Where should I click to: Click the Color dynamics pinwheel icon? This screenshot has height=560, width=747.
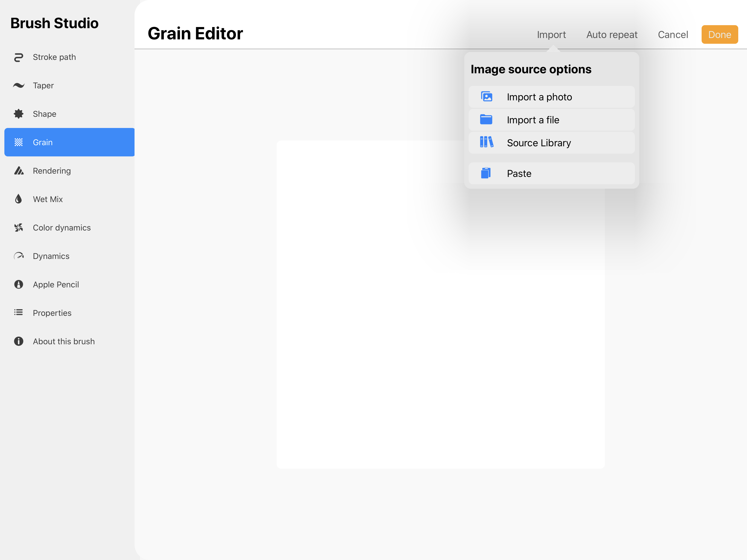pyautogui.click(x=19, y=228)
